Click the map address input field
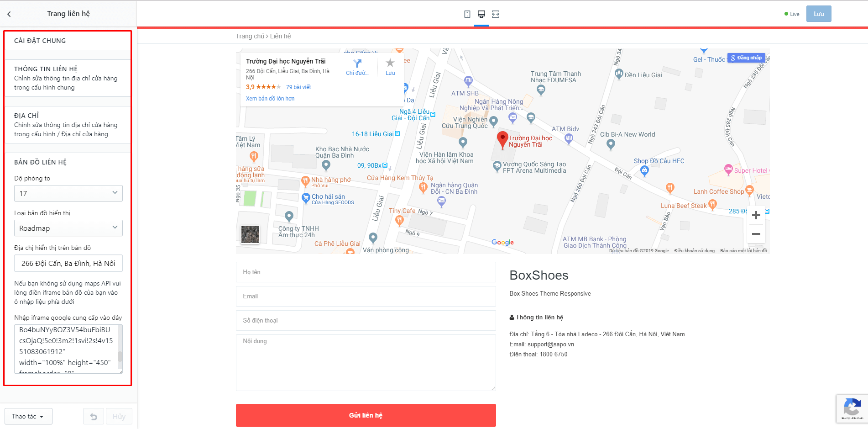Image resolution: width=868 pixels, height=429 pixels. coord(68,263)
